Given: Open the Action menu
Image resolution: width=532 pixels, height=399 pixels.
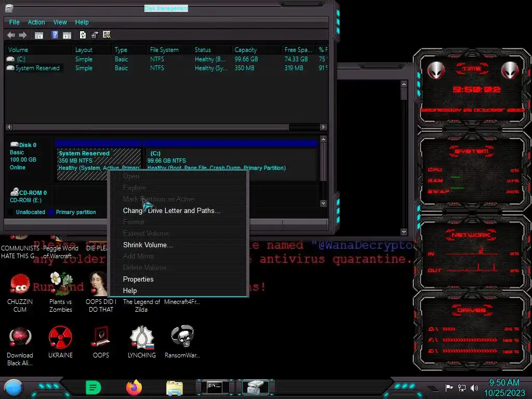Looking at the screenshot, I should pyautogui.click(x=36, y=22).
